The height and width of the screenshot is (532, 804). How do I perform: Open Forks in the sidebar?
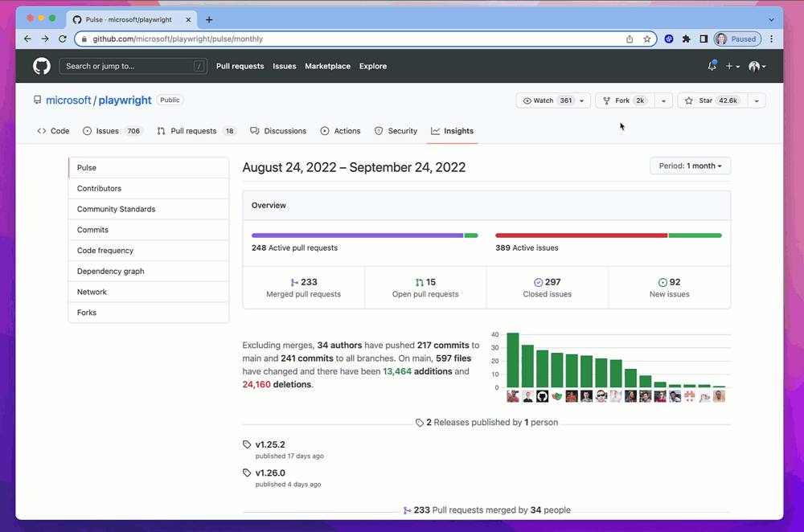[x=149, y=313]
